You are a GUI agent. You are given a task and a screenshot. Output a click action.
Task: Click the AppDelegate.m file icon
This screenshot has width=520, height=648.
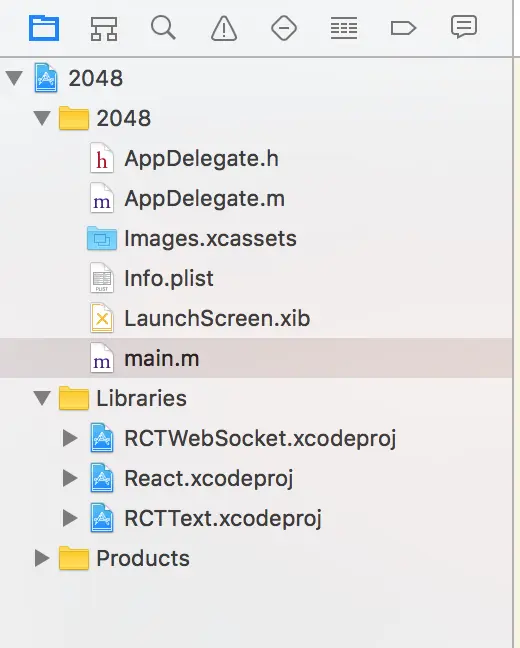102,198
